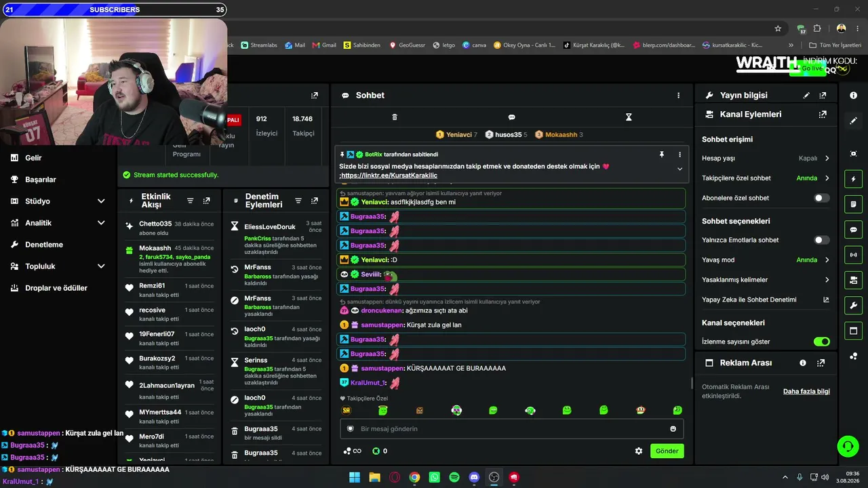The width and height of the screenshot is (868, 488).
Task: Open Droplar ve ödüller in sidebar
Action: click(x=56, y=288)
